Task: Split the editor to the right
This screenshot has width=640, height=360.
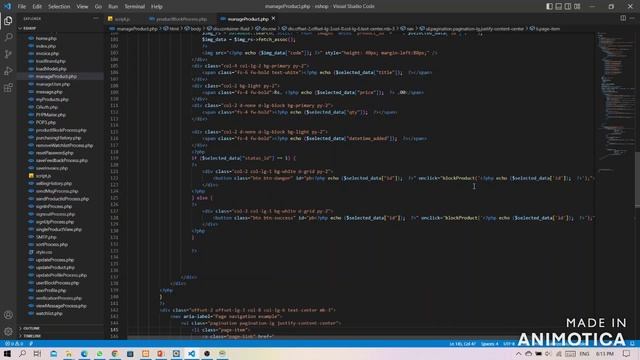Action: point(623,18)
